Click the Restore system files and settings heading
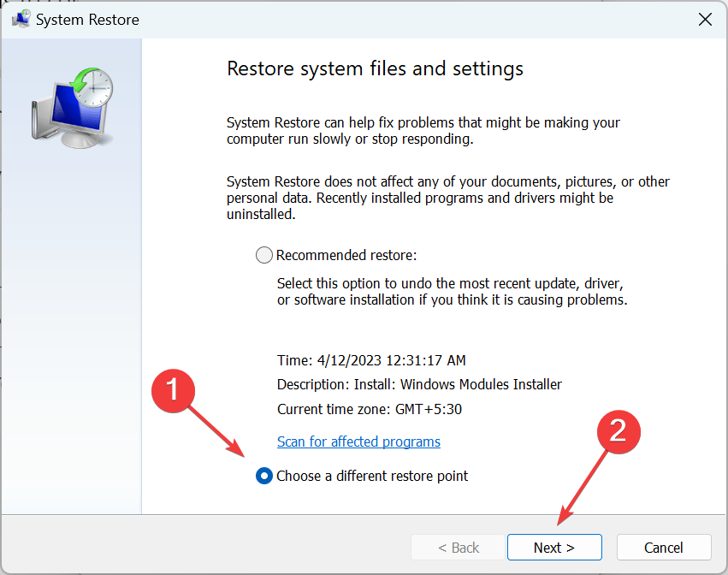Screen dimensions: 728x575 374,68
